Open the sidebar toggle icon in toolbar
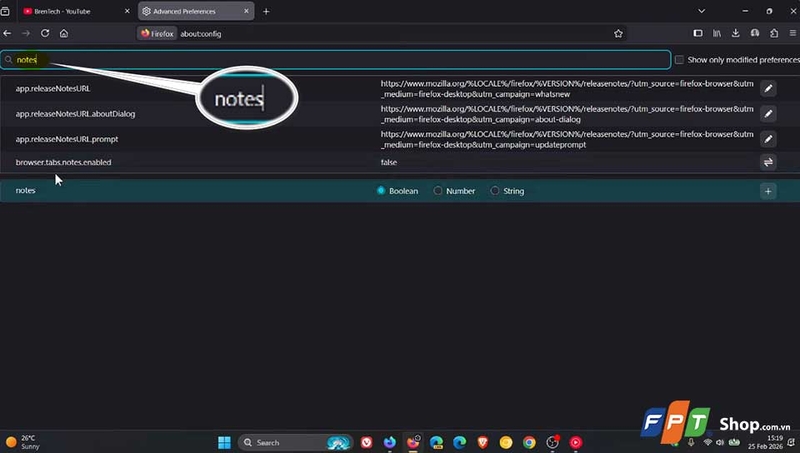The image size is (800, 453). coord(698,33)
